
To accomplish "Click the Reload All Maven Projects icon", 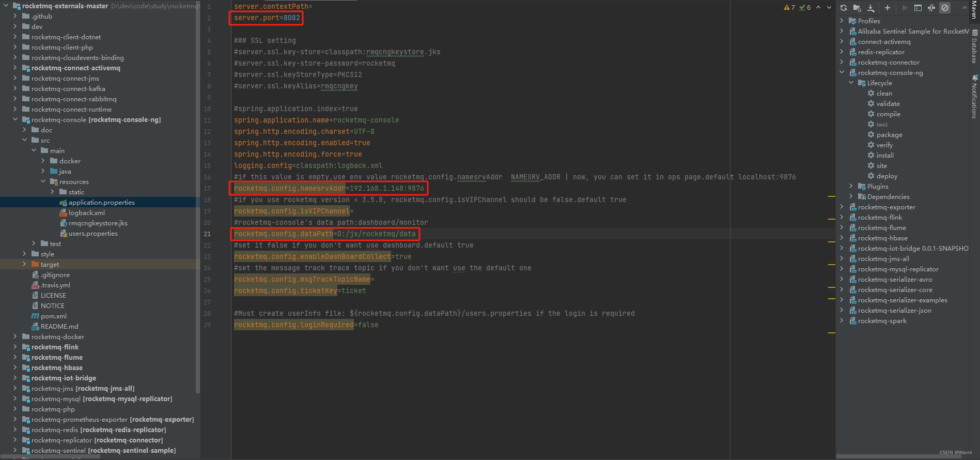I will click(x=844, y=8).
